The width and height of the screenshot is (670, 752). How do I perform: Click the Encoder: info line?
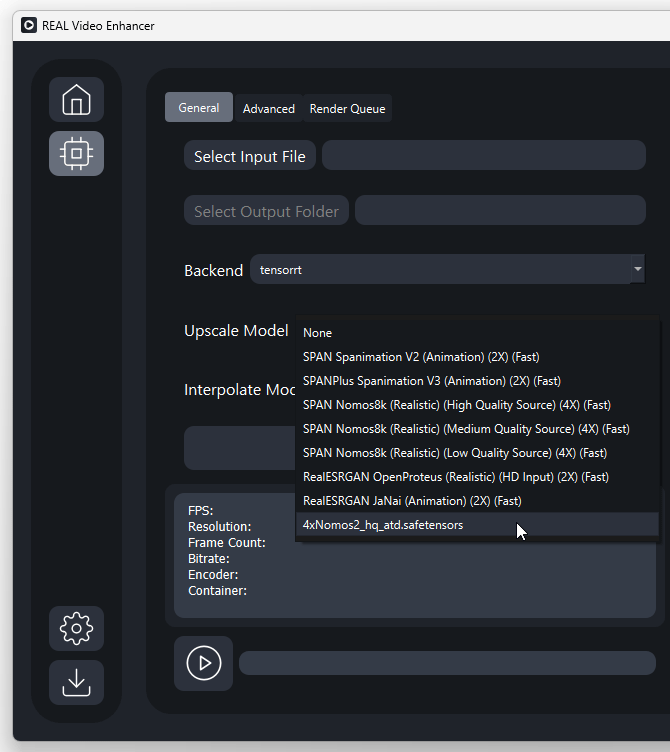(213, 575)
